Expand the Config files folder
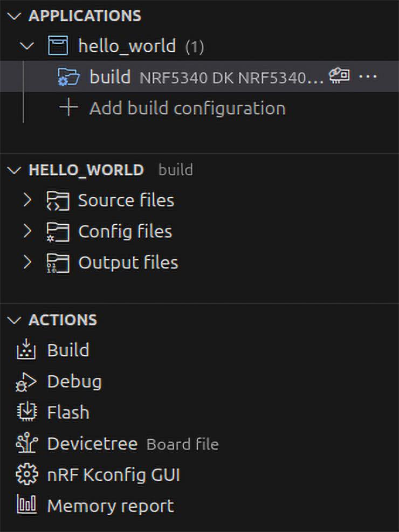Viewport: 399px width, 532px height. tap(28, 232)
